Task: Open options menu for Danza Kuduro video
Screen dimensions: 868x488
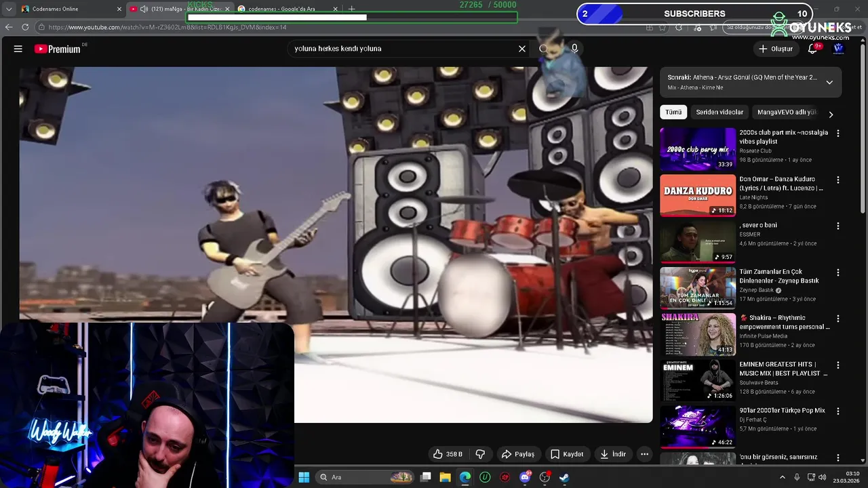Action: click(838, 180)
